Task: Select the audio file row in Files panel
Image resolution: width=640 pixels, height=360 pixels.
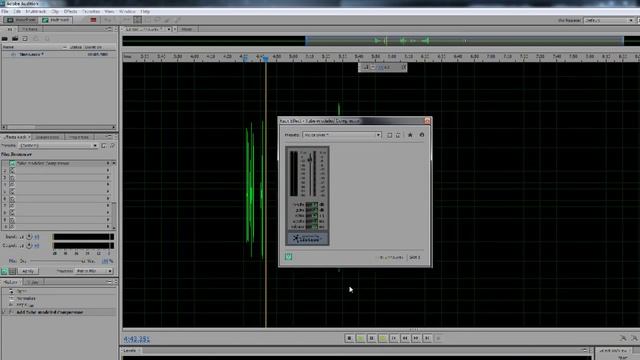Action: (x=58, y=54)
